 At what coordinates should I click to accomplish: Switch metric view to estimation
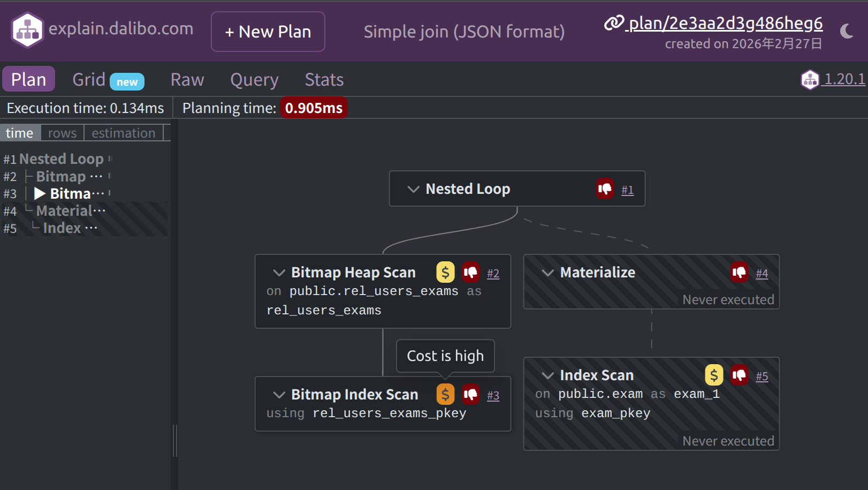pyautogui.click(x=124, y=133)
